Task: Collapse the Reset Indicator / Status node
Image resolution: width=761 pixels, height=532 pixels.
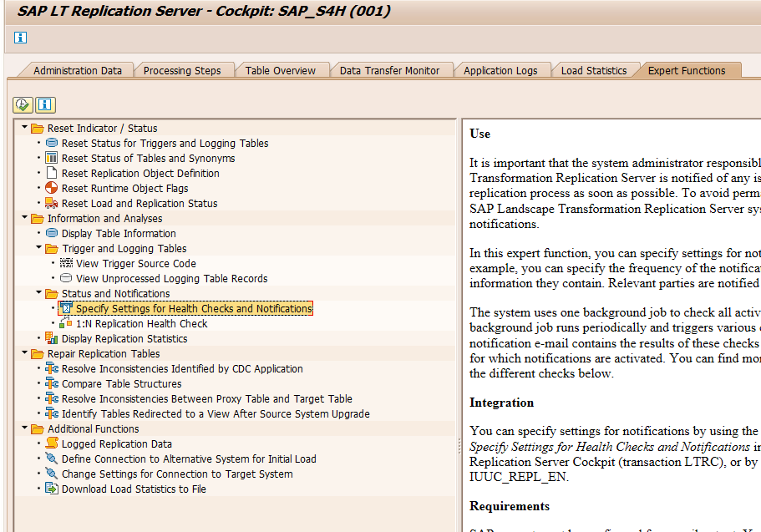Action: click(x=24, y=127)
